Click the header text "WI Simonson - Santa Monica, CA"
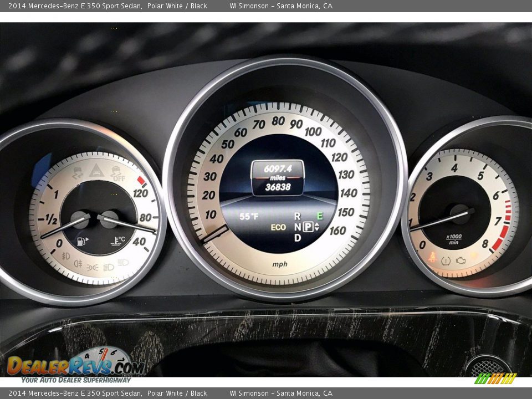532x399 pixels. click(x=281, y=6)
